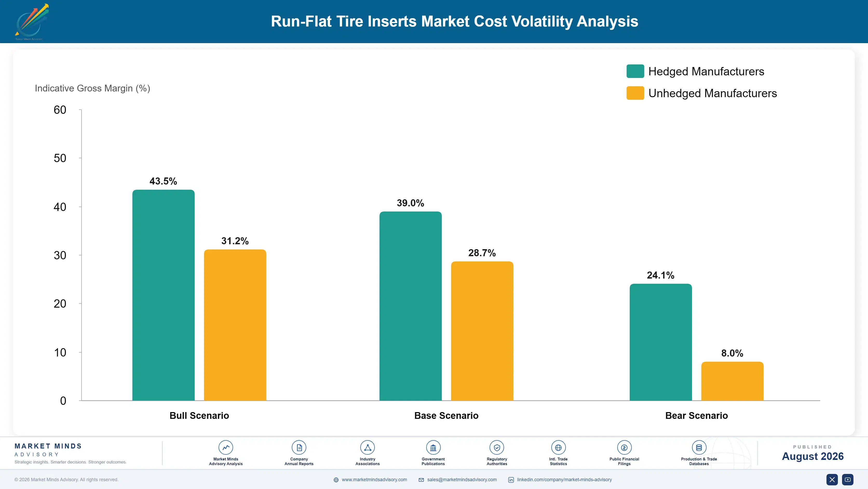
Task: Click the X social icon in footer
Action: 832,480
